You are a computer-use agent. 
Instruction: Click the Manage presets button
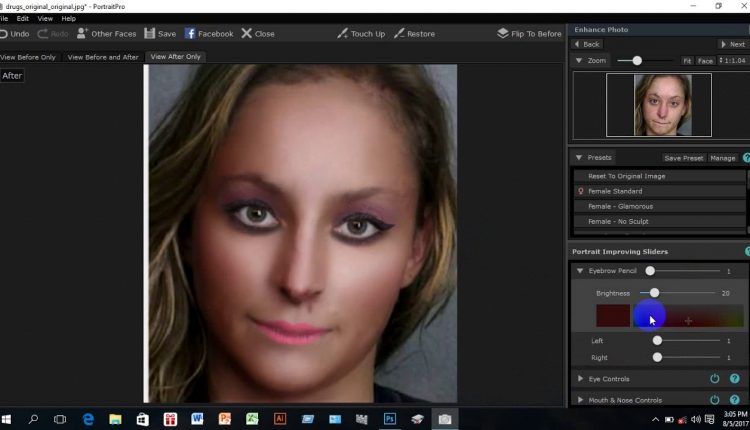pos(722,158)
